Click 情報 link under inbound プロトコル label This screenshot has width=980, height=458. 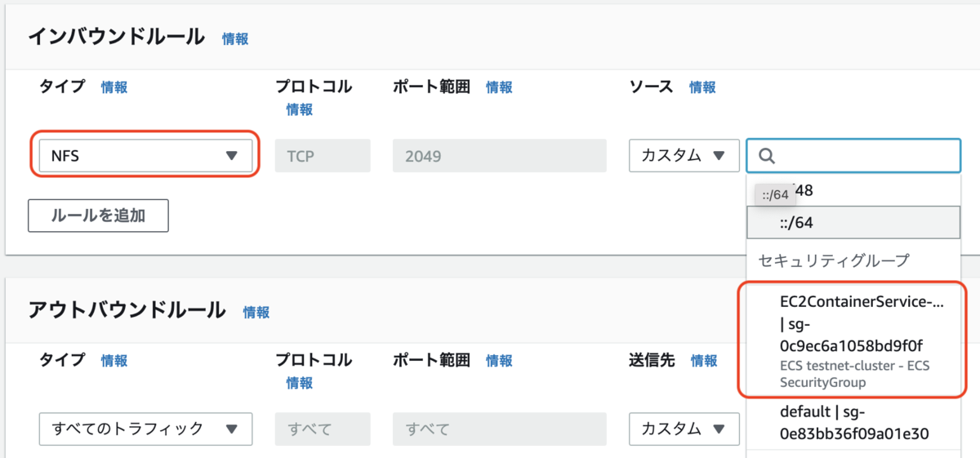pyautogui.click(x=300, y=109)
